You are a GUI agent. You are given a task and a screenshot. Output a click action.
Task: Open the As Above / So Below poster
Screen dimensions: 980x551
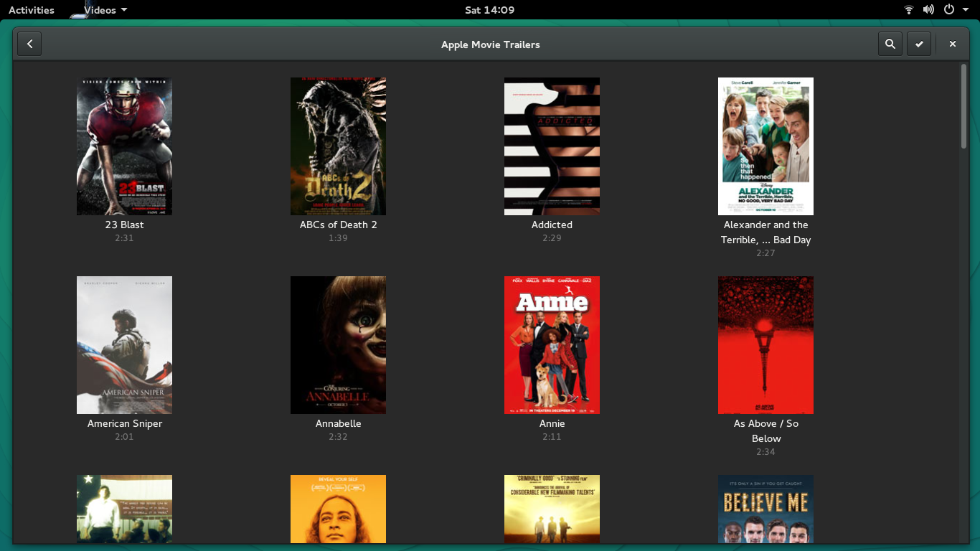[765, 345]
